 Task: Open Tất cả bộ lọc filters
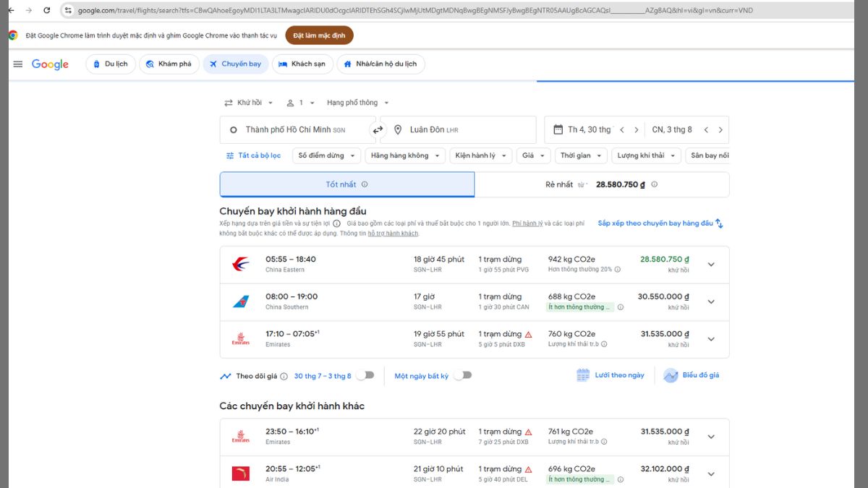[x=253, y=155]
